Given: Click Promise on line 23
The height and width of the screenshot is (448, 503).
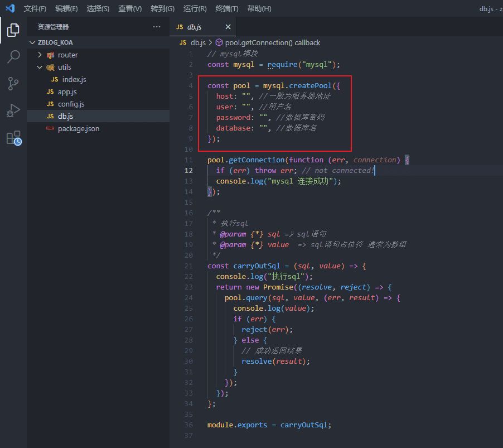Looking at the screenshot, I should click(278, 287).
